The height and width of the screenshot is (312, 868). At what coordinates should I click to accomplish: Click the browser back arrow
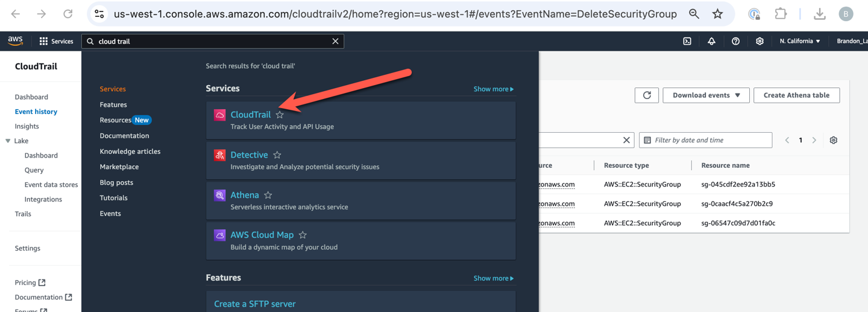[x=16, y=14]
